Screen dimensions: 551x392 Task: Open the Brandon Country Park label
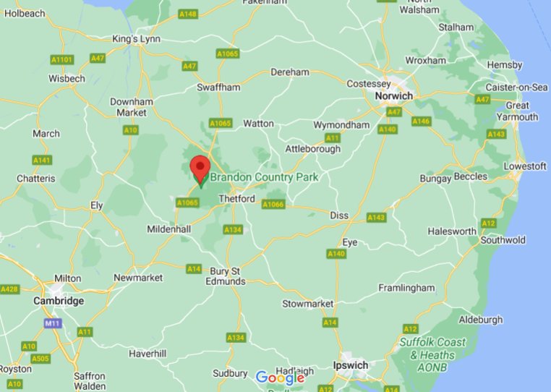[x=264, y=177]
